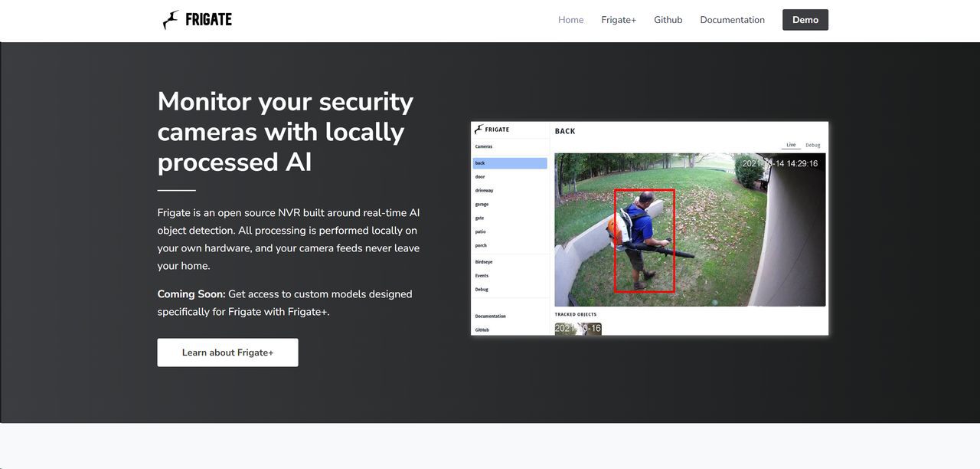Click the red detection box around person

(644, 241)
